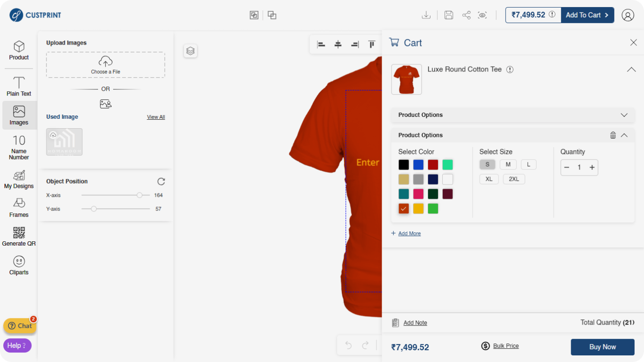Click the send backward icon in header
644x362 pixels.
(x=272, y=15)
